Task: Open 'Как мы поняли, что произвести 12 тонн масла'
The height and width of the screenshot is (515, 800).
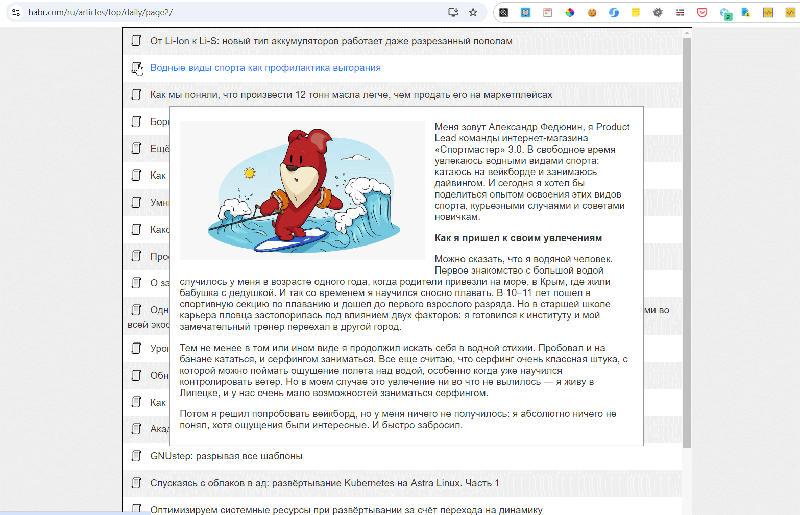Action: pos(351,95)
